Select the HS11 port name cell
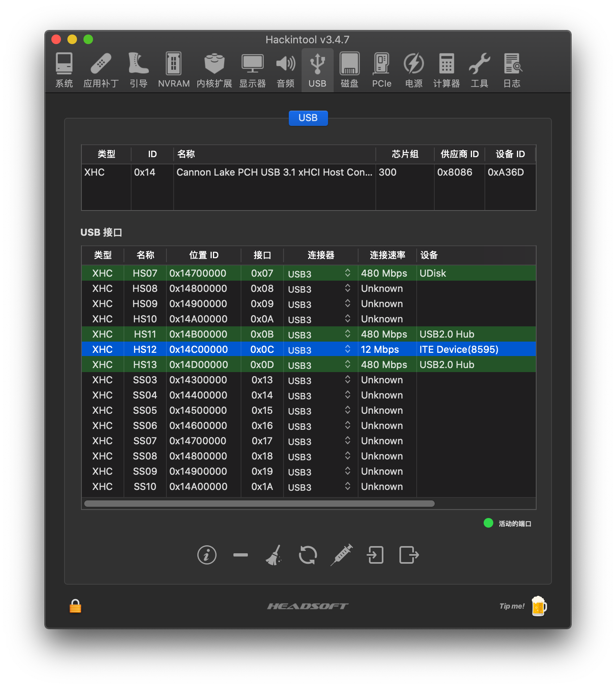The width and height of the screenshot is (616, 688). 145,334
